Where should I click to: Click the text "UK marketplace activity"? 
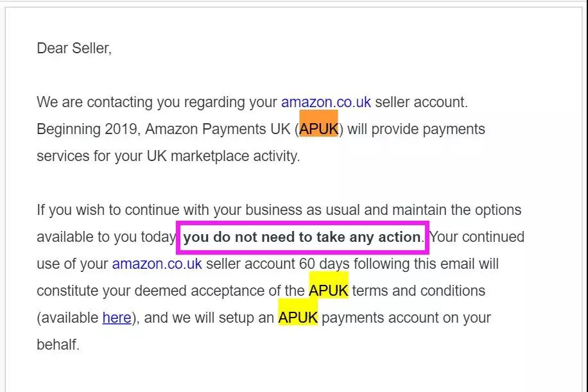(223, 157)
